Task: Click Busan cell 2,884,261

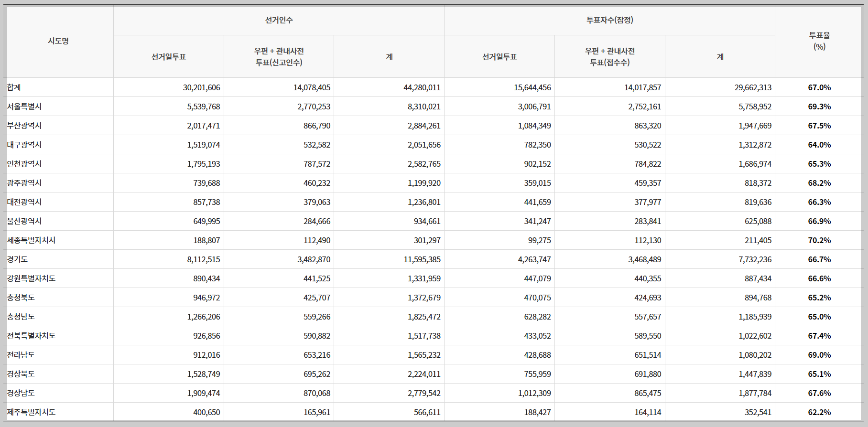Action: click(424, 126)
